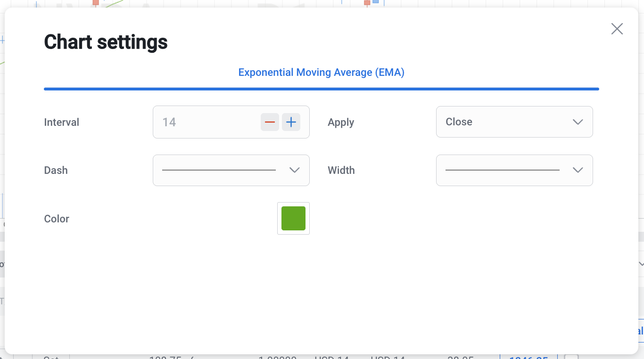
Task: Close the Chart settings dialog
Action: point(617,29)
